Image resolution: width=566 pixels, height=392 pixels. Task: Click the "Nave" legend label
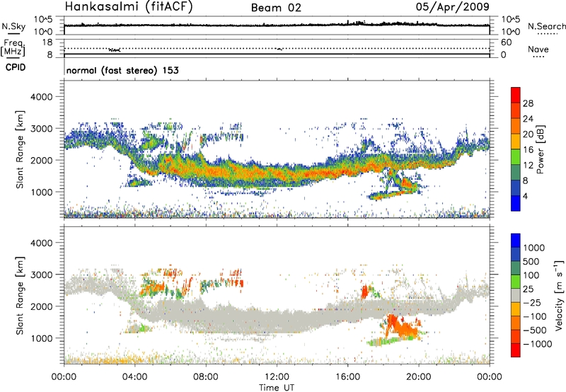(x=538, y=49)
